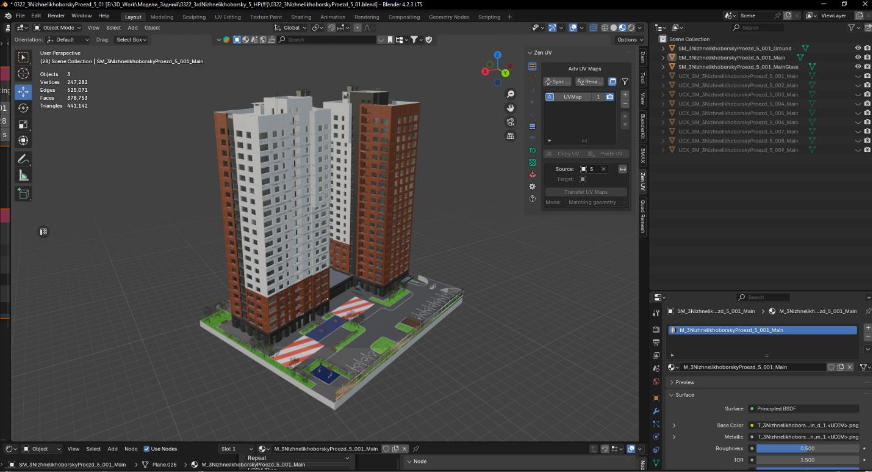Screen dimensions: 872x472
Task: Activate the Scale tool
Action: (23, 124)
